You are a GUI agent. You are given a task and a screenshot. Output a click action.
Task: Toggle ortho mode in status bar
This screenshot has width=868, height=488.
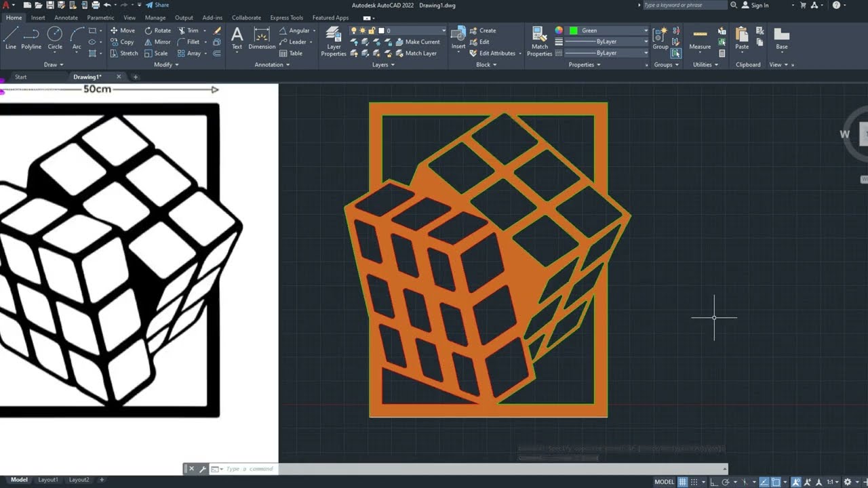(714, 482)
